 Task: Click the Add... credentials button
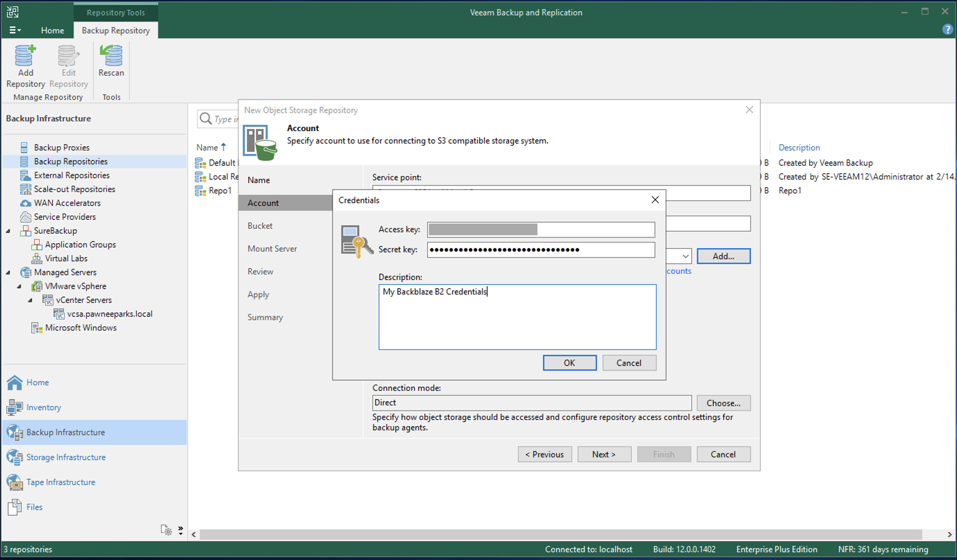tap(723, 256)
